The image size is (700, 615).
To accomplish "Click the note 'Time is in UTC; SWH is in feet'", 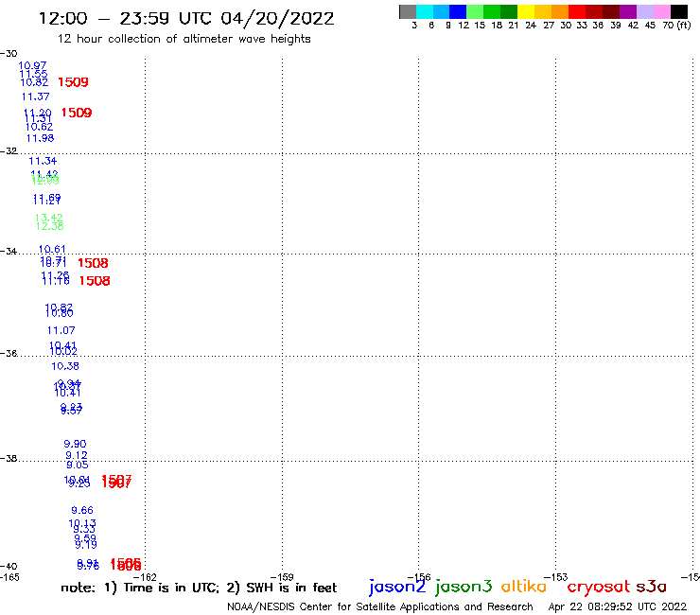I will [x=199, y=588].
